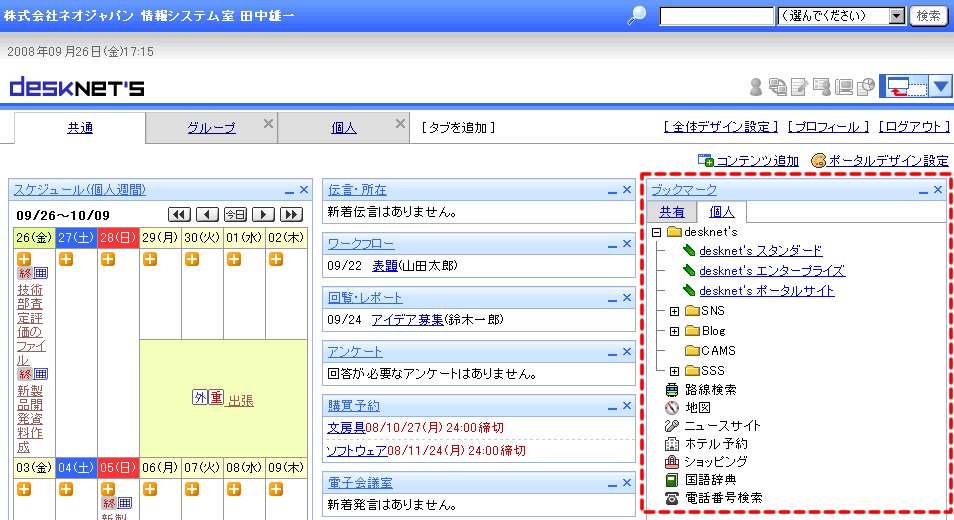
Task: Click the gray user silhouette icon in header
Action: pyautogui.click(x=756, y=87)
